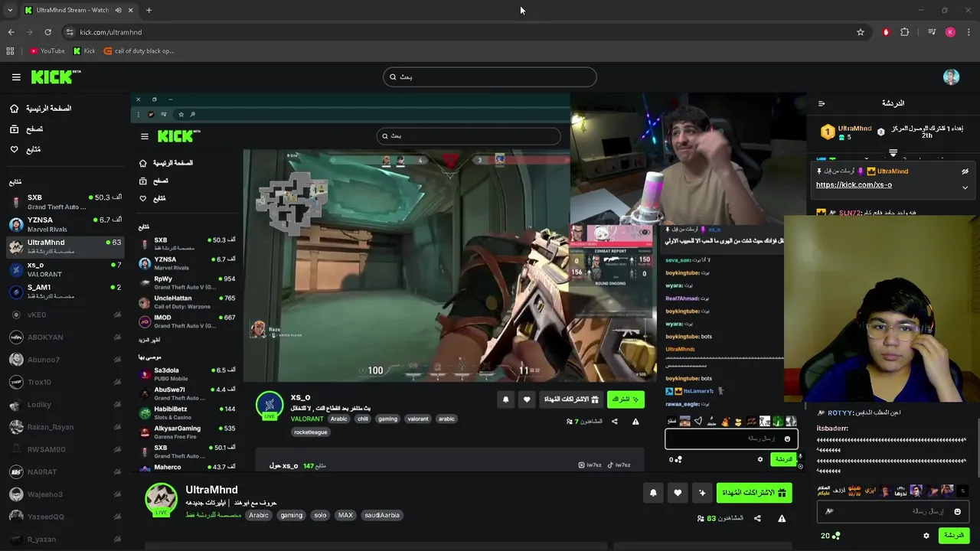Open browser extensions puzzle icon
This screenshot has width=980, height=551.
[905, 32]
